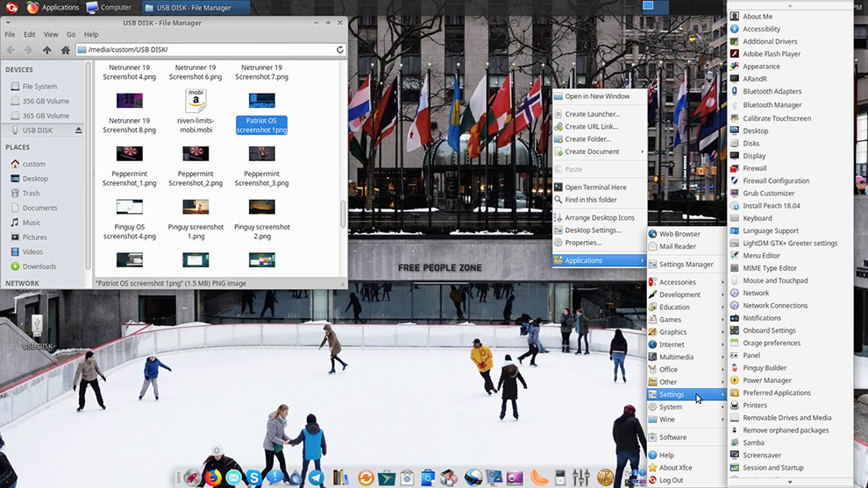Open Install Peach 18.04 entry
Viewport: 868px width, 488px height.
point(771,206)
